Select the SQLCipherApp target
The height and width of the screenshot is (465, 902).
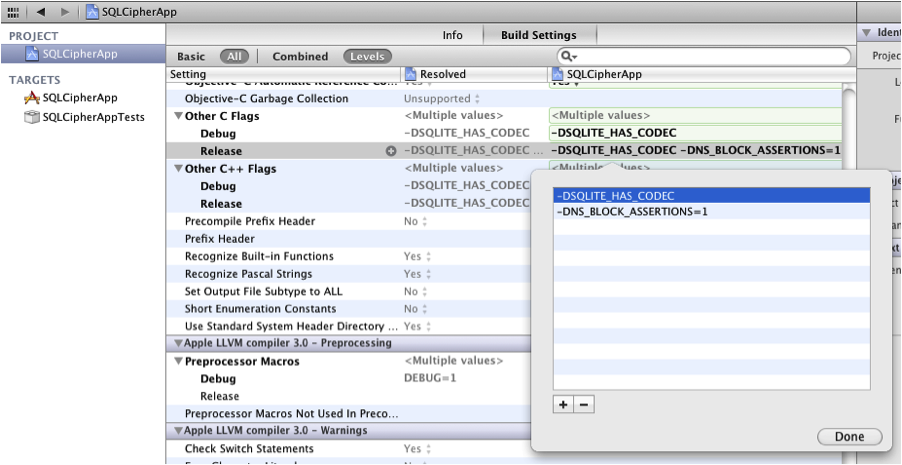71,98
